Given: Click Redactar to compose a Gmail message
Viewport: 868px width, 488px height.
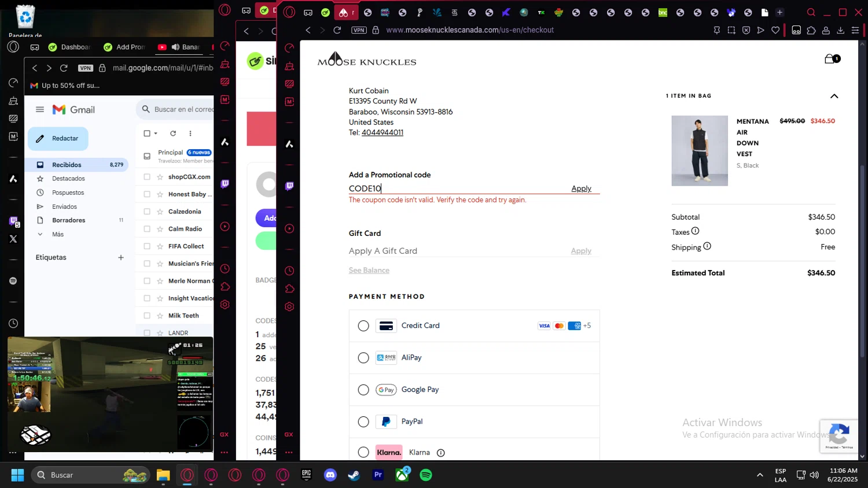Looking at the screenshot, I should tap(58, 139).
